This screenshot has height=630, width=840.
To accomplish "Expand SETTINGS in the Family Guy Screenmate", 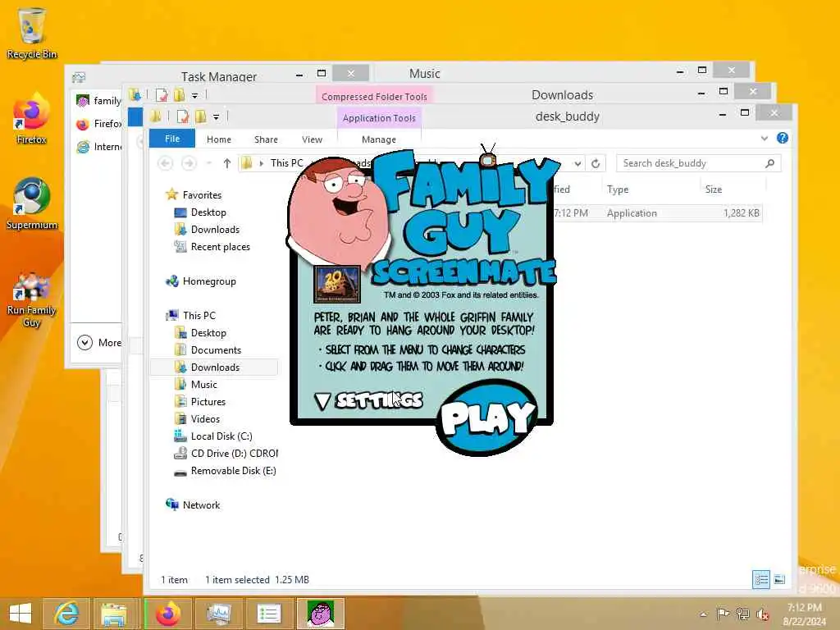I will [369, 400].
